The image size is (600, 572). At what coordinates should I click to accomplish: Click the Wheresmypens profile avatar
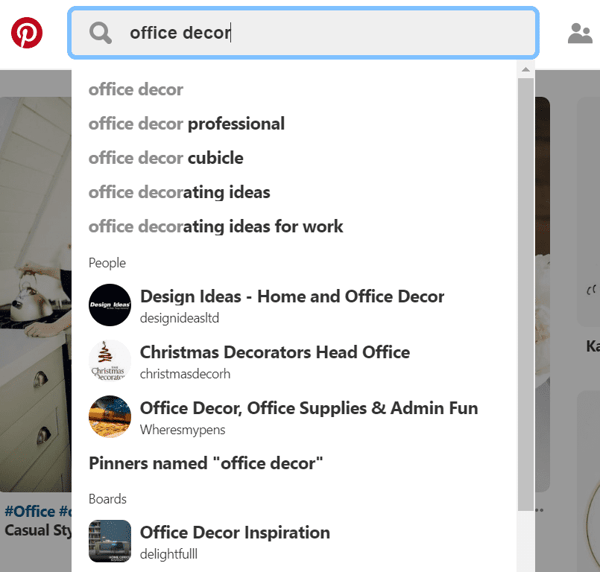[x=110, y=417]
